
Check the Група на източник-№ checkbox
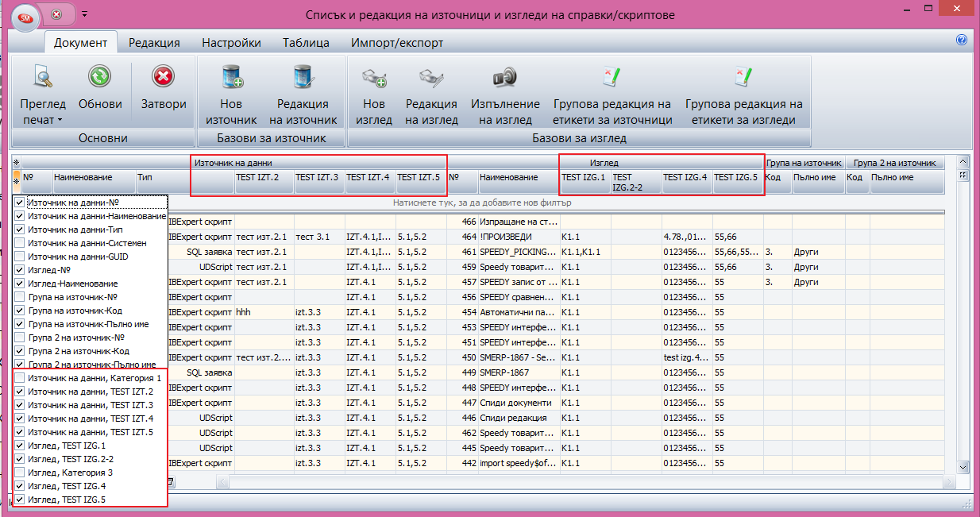pos(19,297)
